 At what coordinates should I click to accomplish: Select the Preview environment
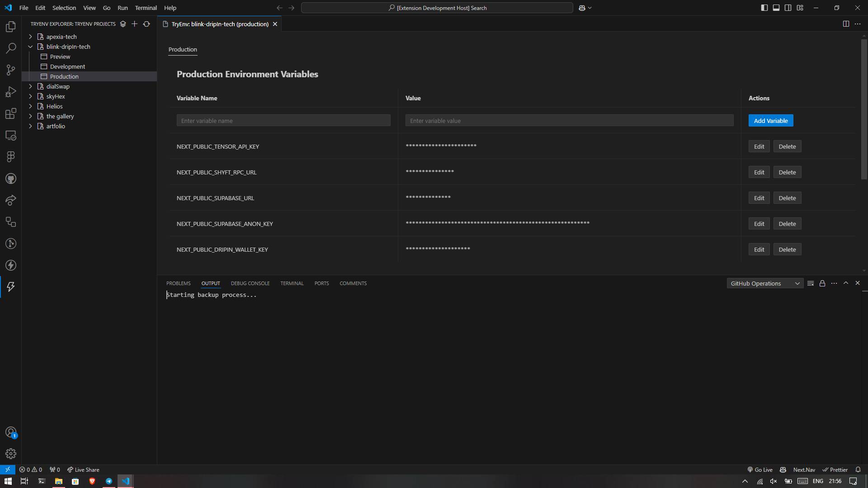pyautogui.click(x=60, y=56)
